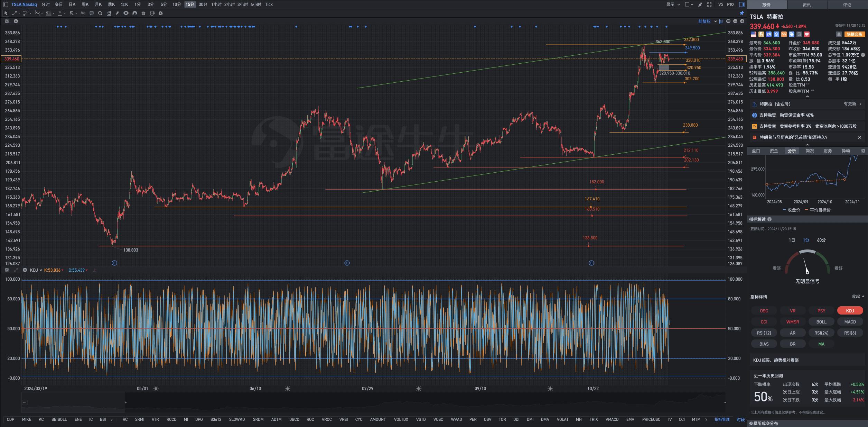Screen dimensions: 868x427
Task: Select the Tick chart period
Action: click(269, 4)
